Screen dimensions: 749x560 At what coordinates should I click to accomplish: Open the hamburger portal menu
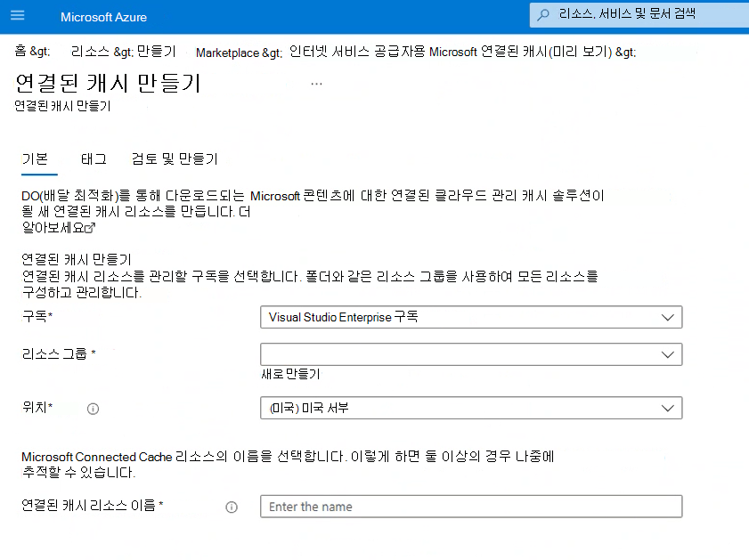click(x=17, y=15)
